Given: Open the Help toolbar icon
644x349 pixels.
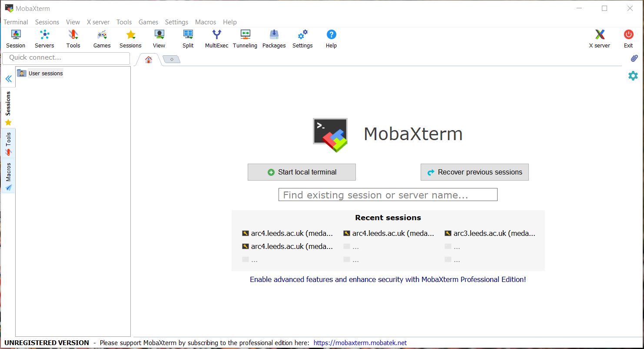Looking at the screenshot, I should tap(331, 39).
